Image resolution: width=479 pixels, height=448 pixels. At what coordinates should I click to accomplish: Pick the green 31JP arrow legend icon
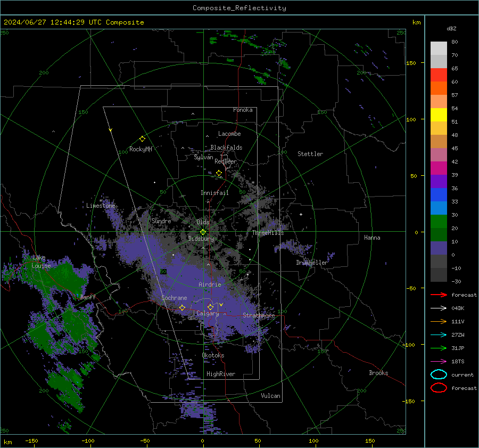tap(439, 348)
